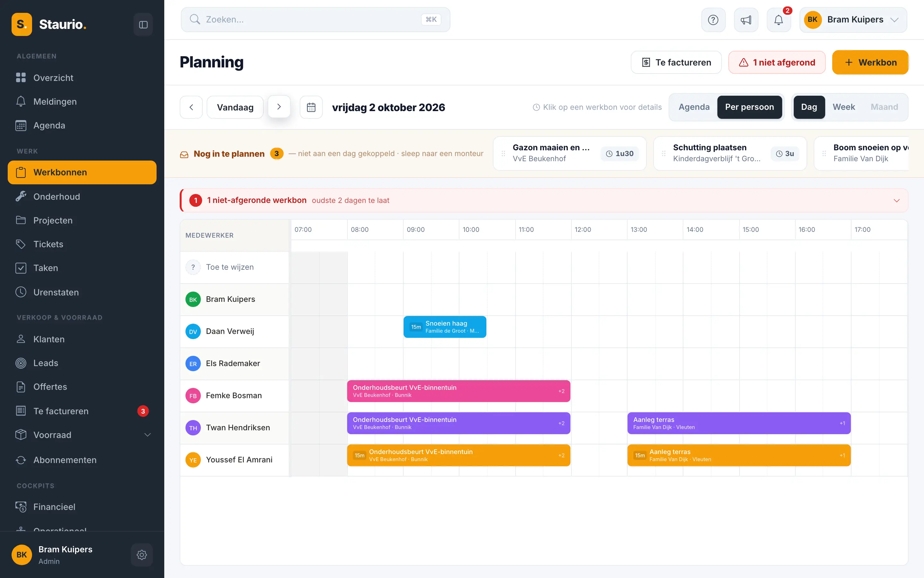
Task: Open Projecten in sidebar
Action: point(82,220)
